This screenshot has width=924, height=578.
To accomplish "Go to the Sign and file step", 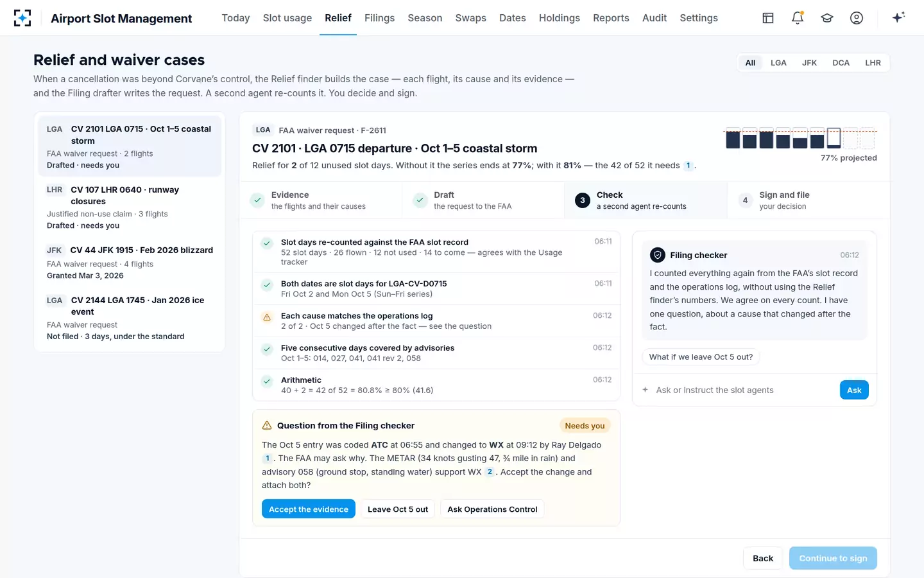I will 808,200.
